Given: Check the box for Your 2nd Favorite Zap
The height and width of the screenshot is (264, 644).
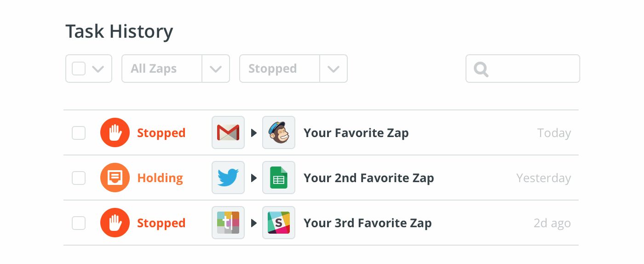Looking at the screenshot, I should point(79,178).
